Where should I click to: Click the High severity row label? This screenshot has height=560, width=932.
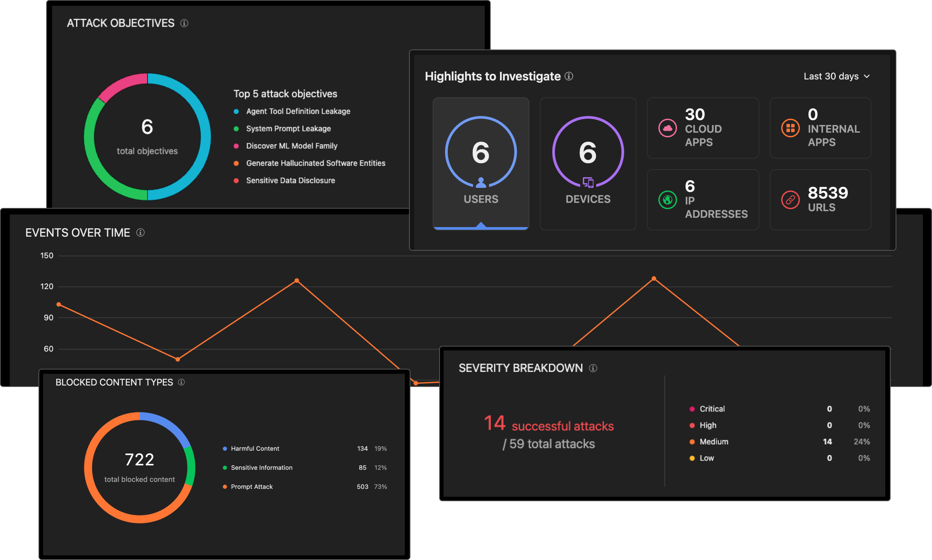(x=708, y=425)
